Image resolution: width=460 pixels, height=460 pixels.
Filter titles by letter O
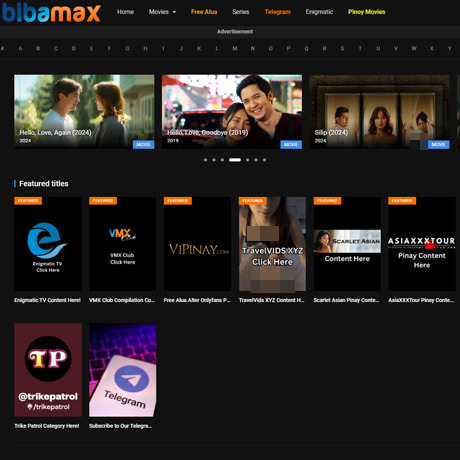(271, 49)
